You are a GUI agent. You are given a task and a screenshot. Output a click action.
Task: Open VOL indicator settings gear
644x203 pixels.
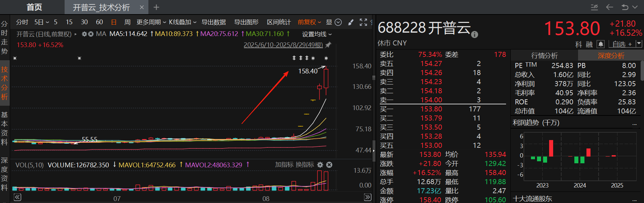[320, 165]
